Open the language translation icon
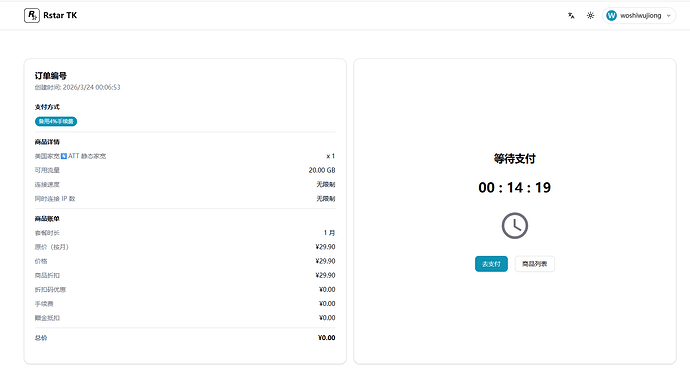690x375 pixels. click(571, 15)
